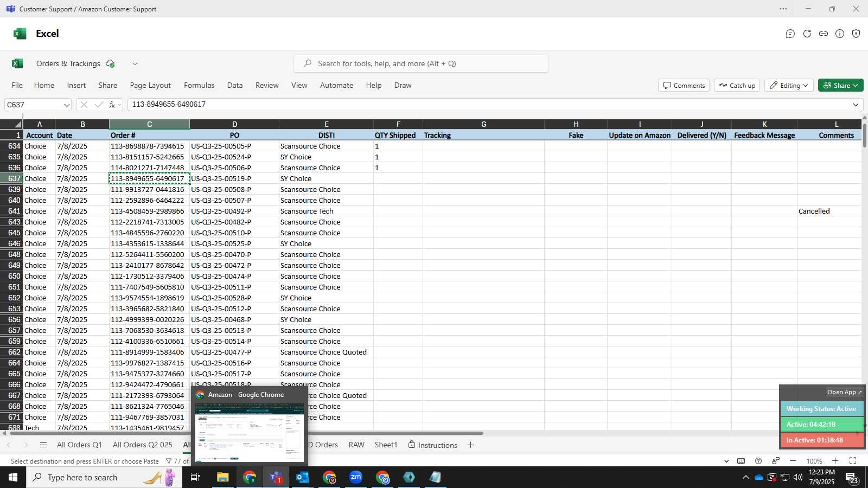
Task: Open the Data ribbon tab
Action: point(235,85)
